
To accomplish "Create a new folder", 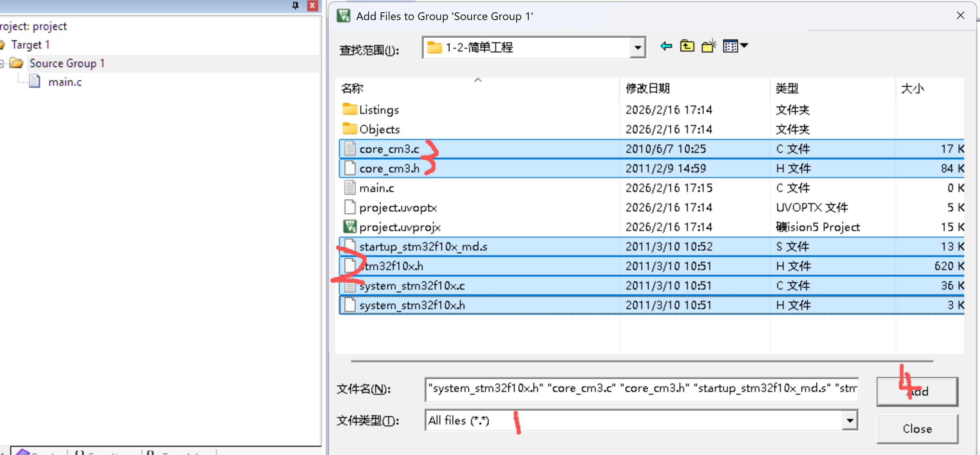I will (x=708, y=47).
